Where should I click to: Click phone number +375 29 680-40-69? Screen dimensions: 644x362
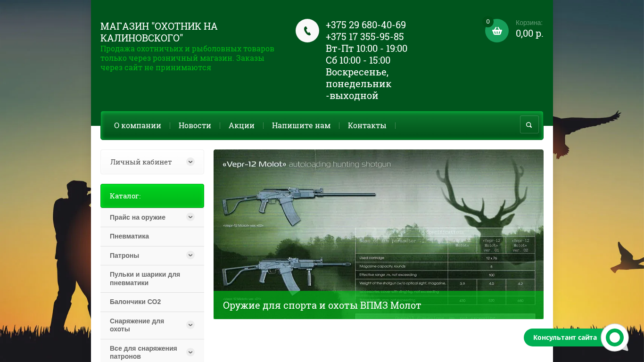tap(366, 25)
